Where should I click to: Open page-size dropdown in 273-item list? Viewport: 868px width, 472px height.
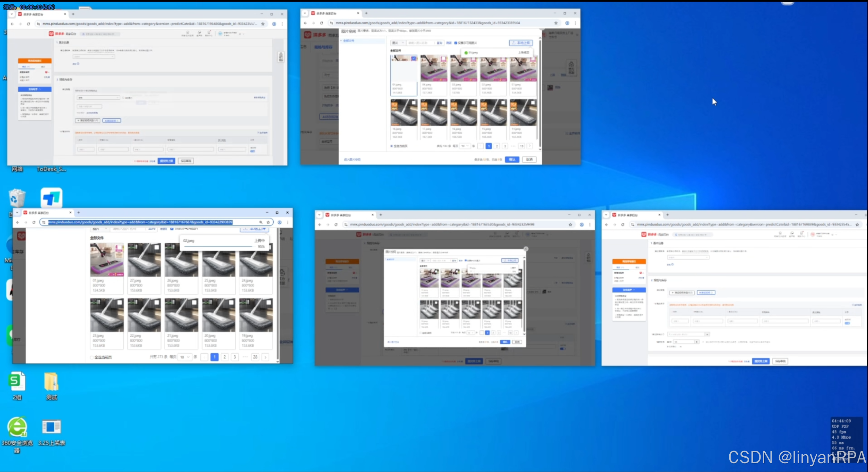coord(185,357)
